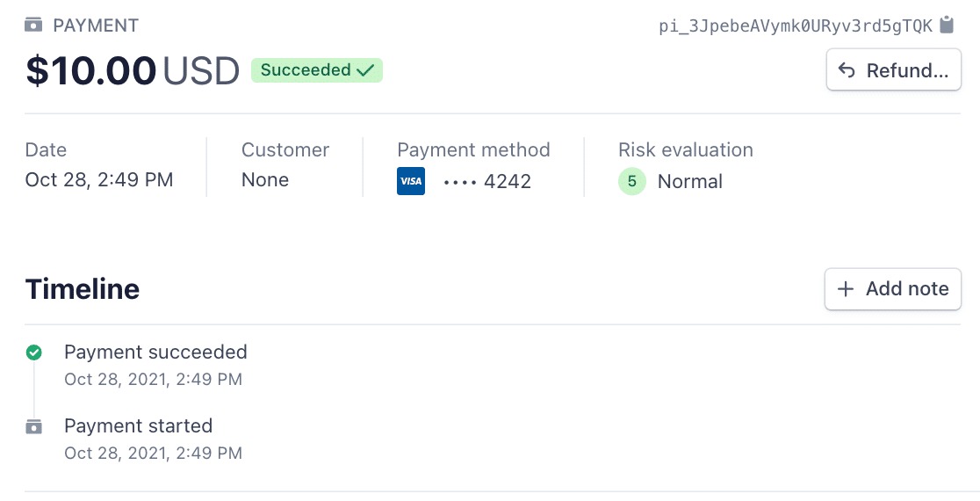This screenshot has width=980, height=501.
Task: Click the Normal risk evaluation label
Action: click(x=690, y=181)
